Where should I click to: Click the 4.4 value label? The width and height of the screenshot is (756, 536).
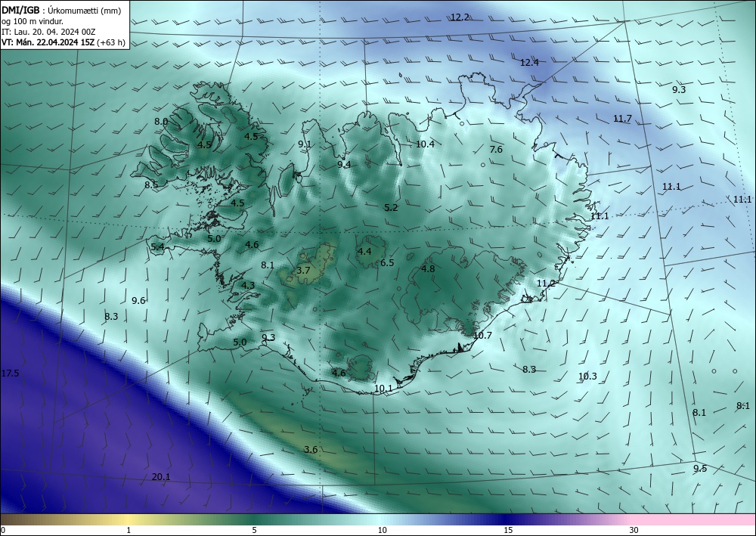click(364, 251)
